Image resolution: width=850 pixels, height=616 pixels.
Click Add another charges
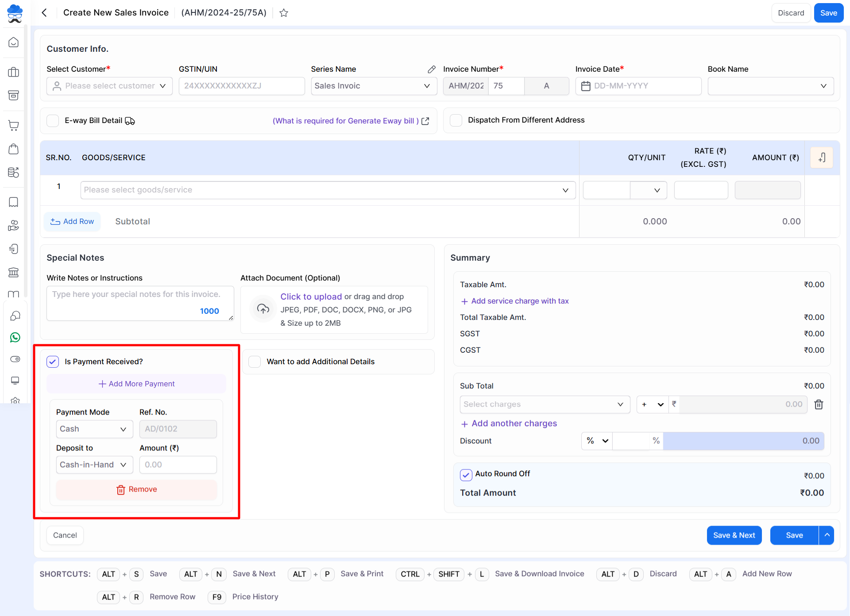click(x=509, y=423)
